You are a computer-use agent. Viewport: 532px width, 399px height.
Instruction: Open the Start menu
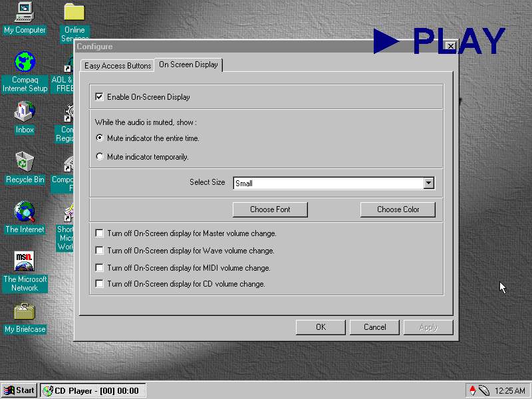point(19,390)
